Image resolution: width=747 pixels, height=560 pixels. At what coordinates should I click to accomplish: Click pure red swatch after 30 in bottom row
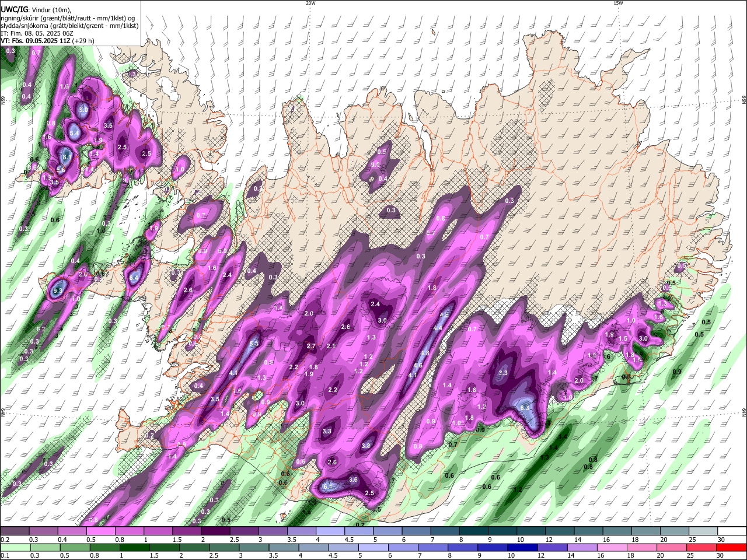click(731, 547)
